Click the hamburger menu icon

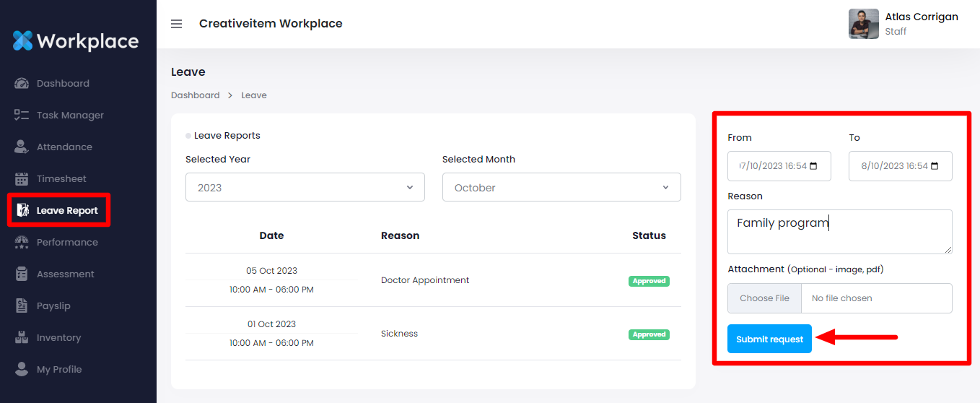click(x=176, y=24)
